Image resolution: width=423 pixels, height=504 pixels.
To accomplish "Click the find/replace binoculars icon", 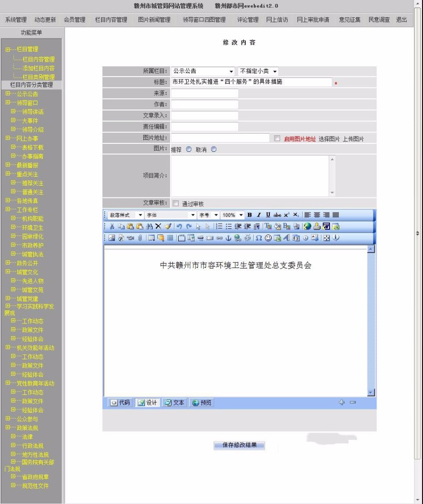I will [x=149, y=226].
